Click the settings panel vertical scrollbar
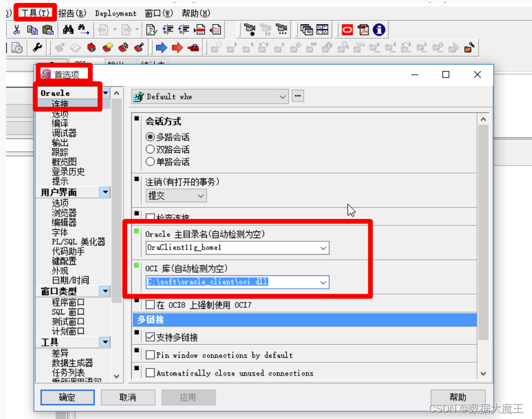Image resolution: width=532 pixels, height=419 pixels. [483, 232]
